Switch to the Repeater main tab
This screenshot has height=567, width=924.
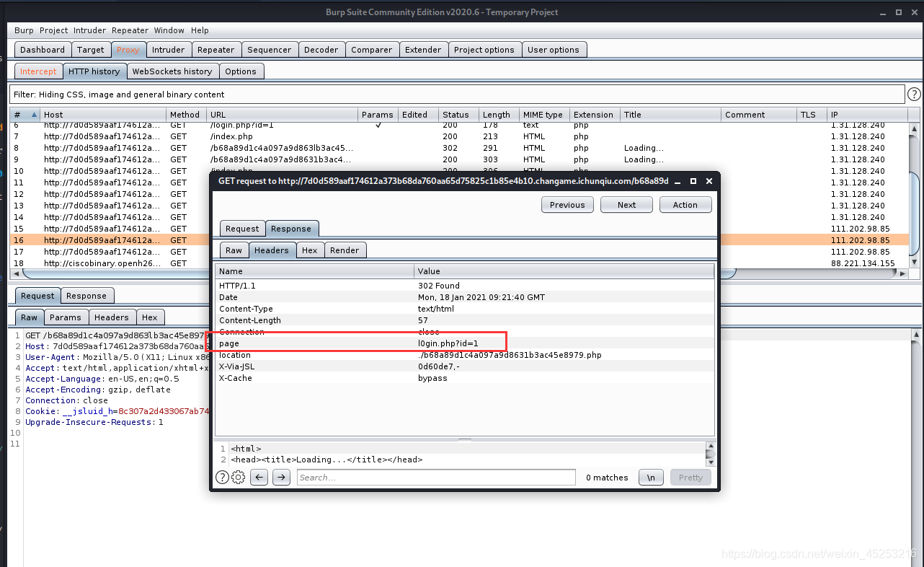tap(216, 50)
